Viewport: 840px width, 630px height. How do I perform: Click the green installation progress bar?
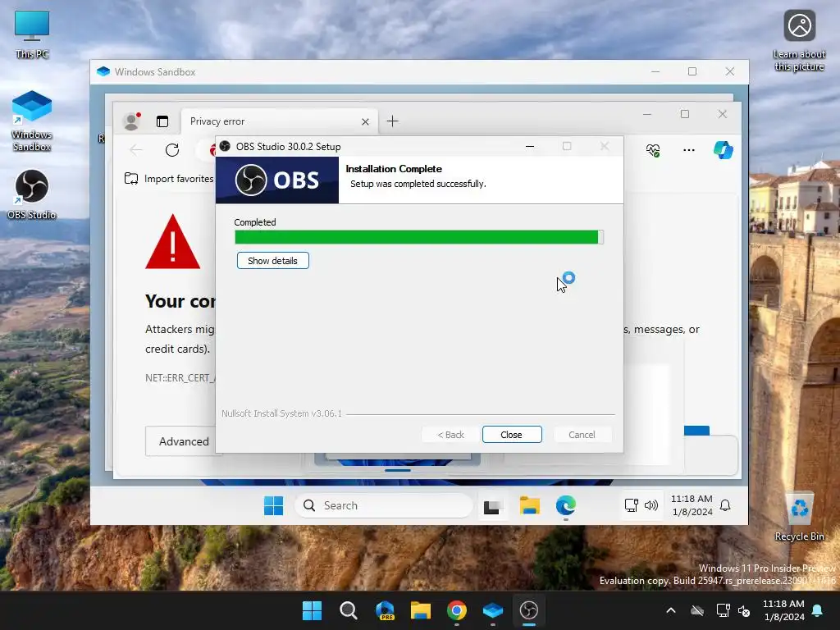click(x=419, y=237)
